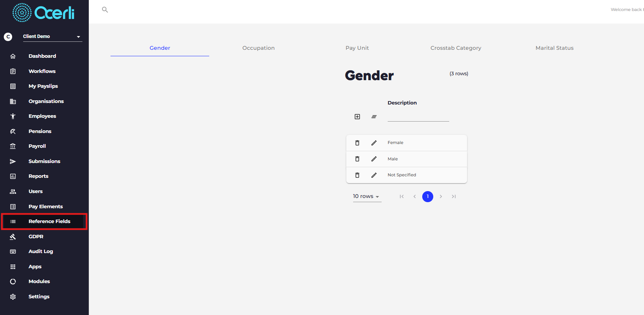The width and height of the screenshot is (644, 315).
Task: Delete the Female row with trash icon
Action: point(357,143)
